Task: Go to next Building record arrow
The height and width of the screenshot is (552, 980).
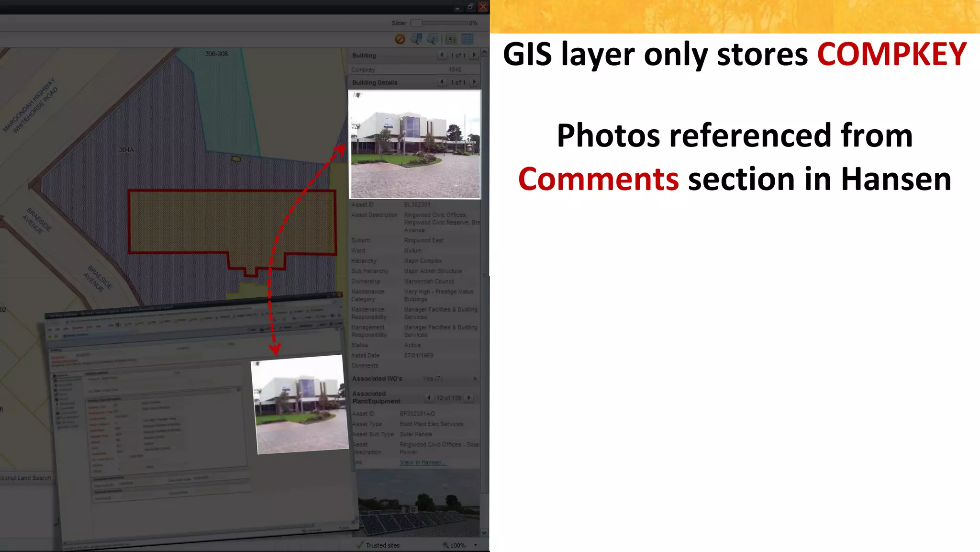Action: point(474,55)
